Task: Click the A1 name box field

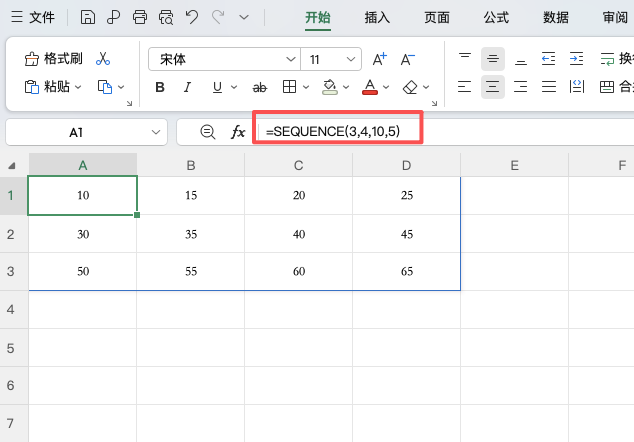Action: tap(76, 132)
